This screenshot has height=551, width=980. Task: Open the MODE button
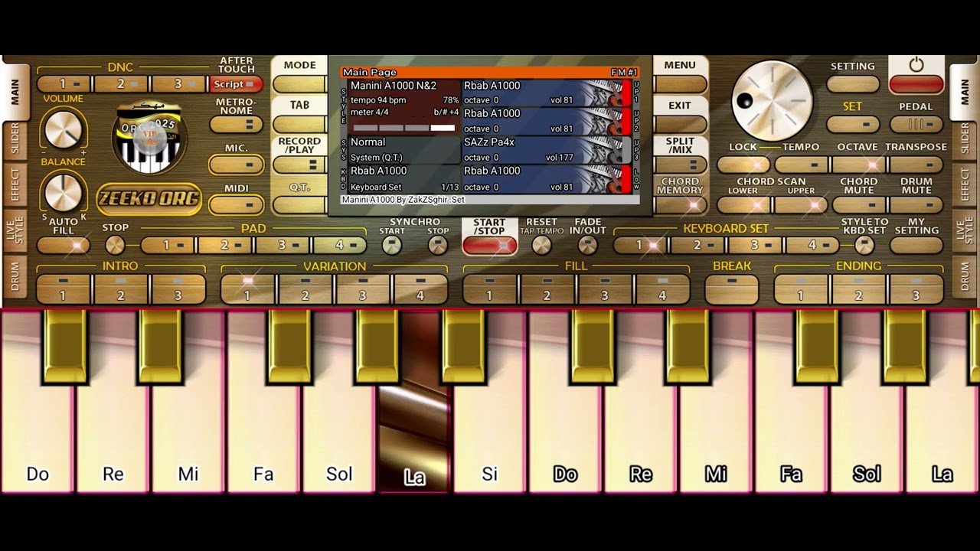pos(299,83)
